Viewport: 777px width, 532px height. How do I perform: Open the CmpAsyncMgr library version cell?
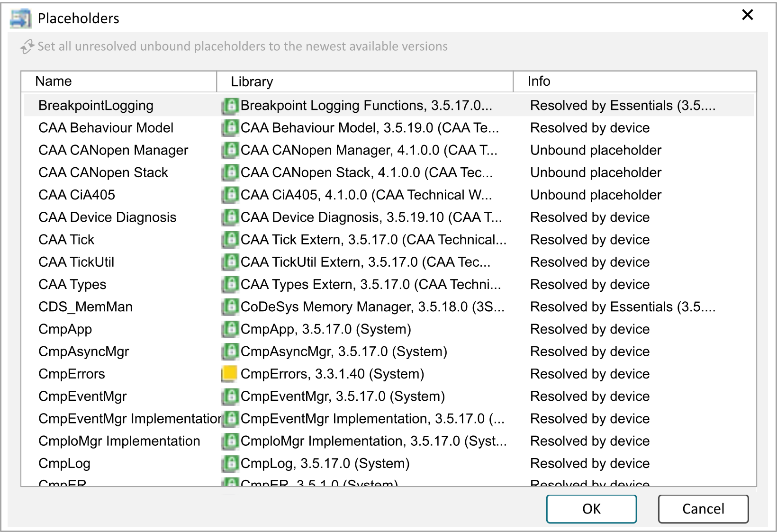[x=343, y=352]
